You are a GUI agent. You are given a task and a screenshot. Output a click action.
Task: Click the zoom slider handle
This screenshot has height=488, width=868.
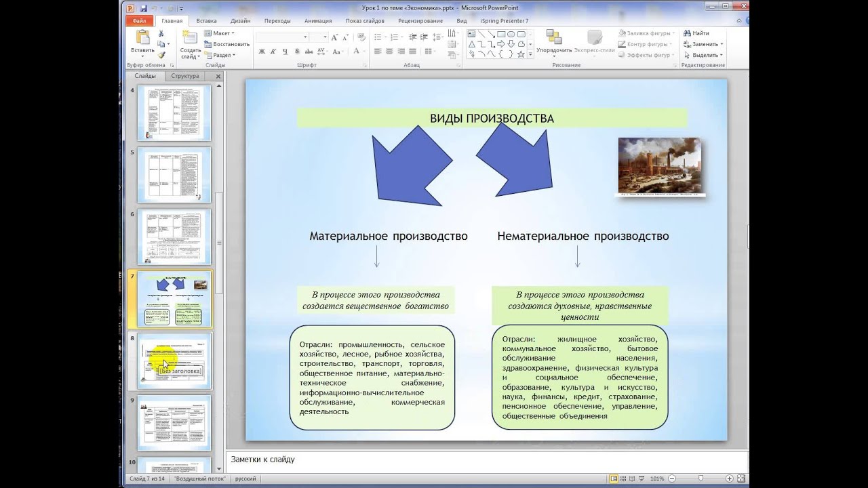click(701, 479)
